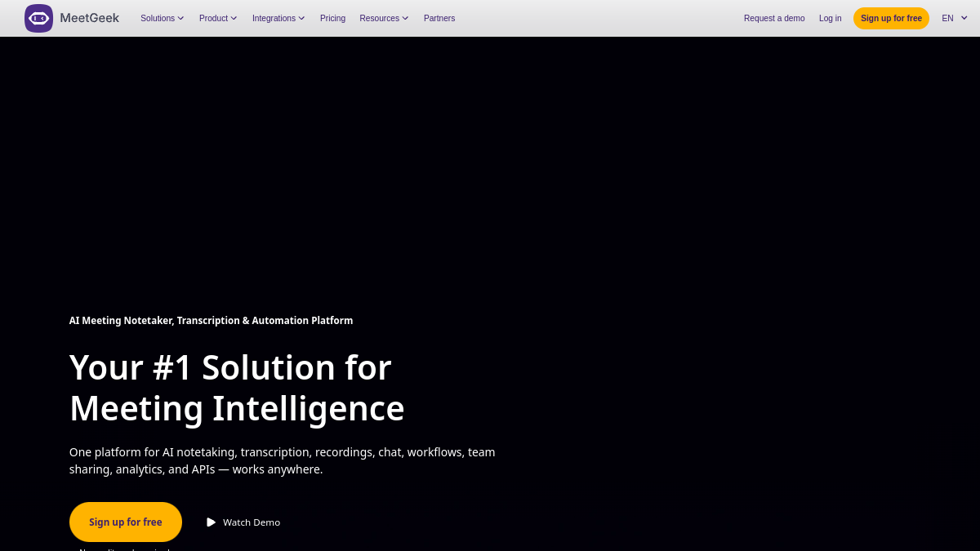This screenshot has height=551, width=980.
Task: Click the hero Sign up for free button
Action: pyautogui.click(x=126, y=522)
